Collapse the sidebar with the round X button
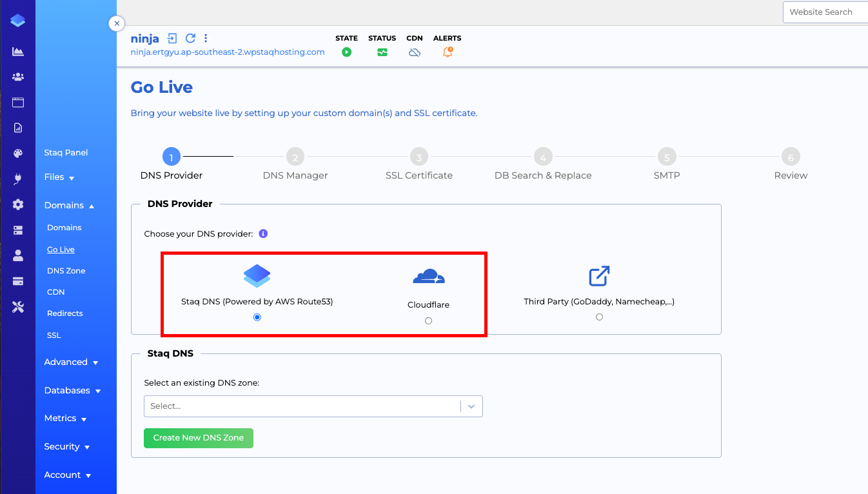Viewport: 868px width, 494px height. pyautogui.click(x=116, y=23)
